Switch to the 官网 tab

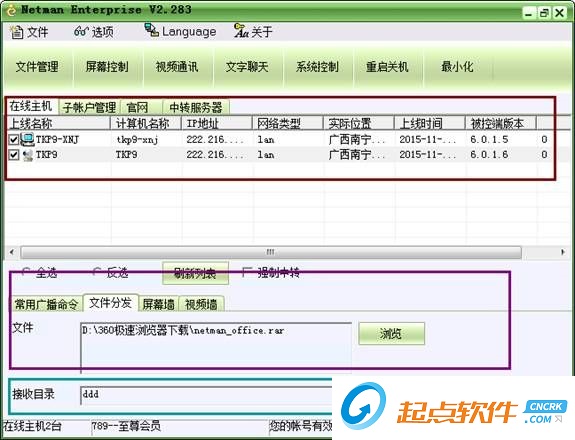[x=141, y=107]
